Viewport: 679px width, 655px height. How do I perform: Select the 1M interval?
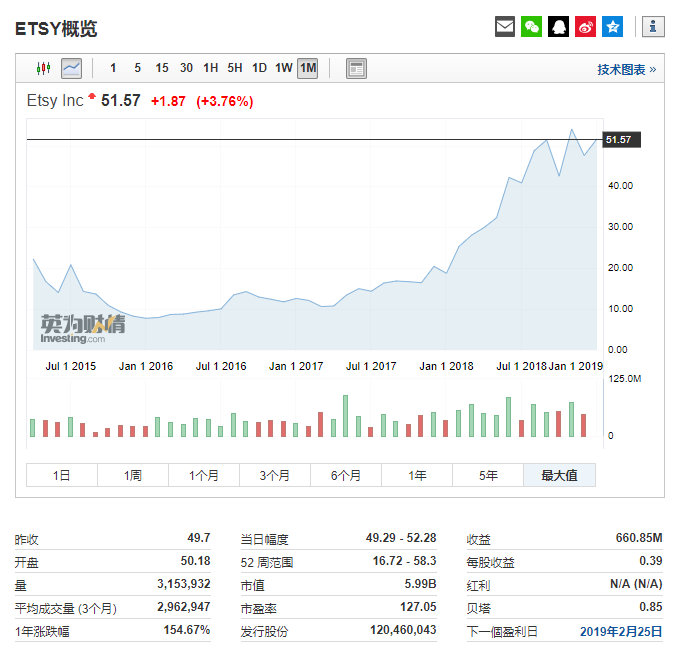pyautogui.click(x=307, y=68)
